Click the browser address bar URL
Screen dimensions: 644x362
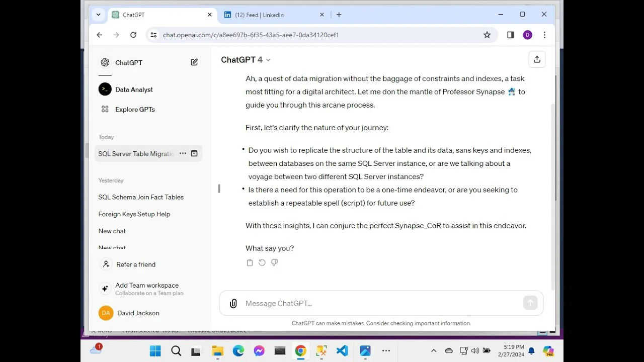(x=251, y=35)
